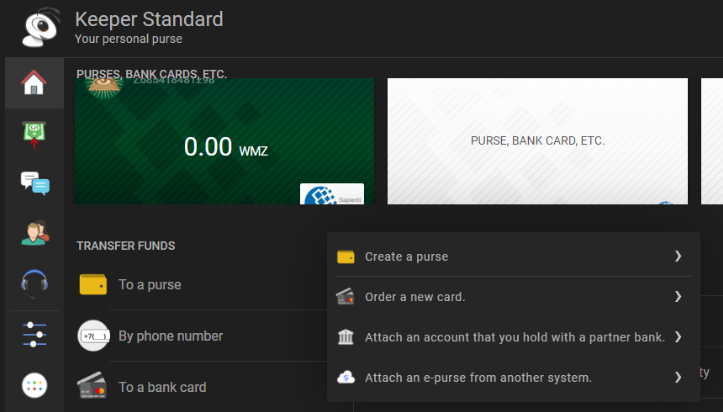Screen dimensions: 723x412
Task: Click the yellow wallet icon beside To a purse
Action: tap(93, 285)
